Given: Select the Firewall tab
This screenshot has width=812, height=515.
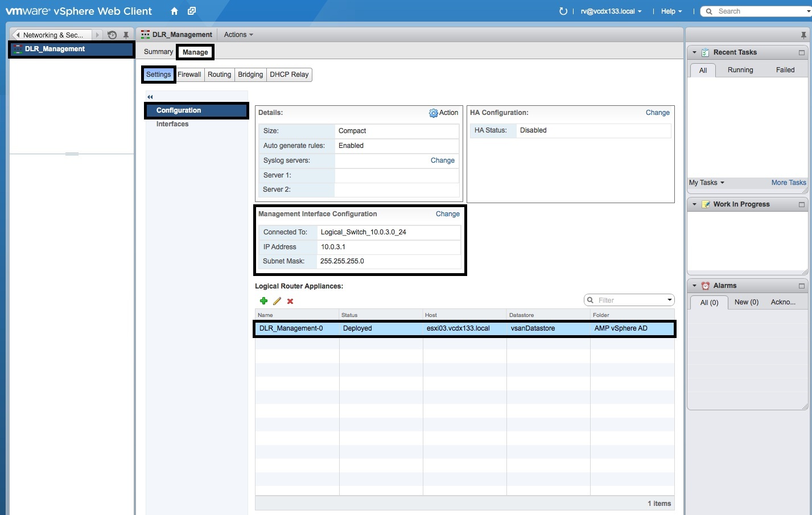Looking at the screenshot, I should [x=189, y=75].
